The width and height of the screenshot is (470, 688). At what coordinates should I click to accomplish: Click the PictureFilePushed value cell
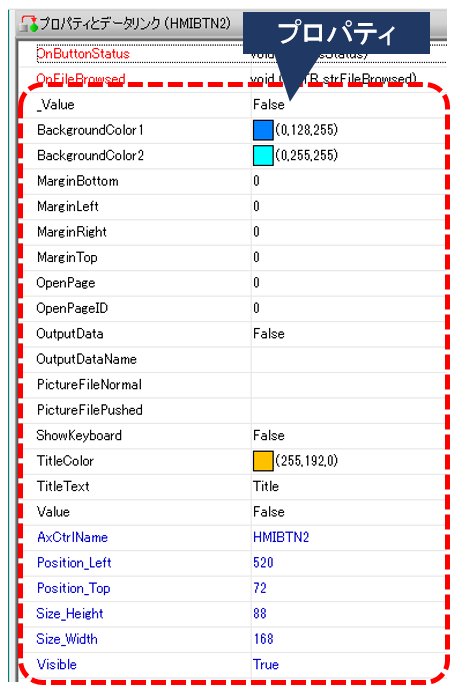point(349,410)
